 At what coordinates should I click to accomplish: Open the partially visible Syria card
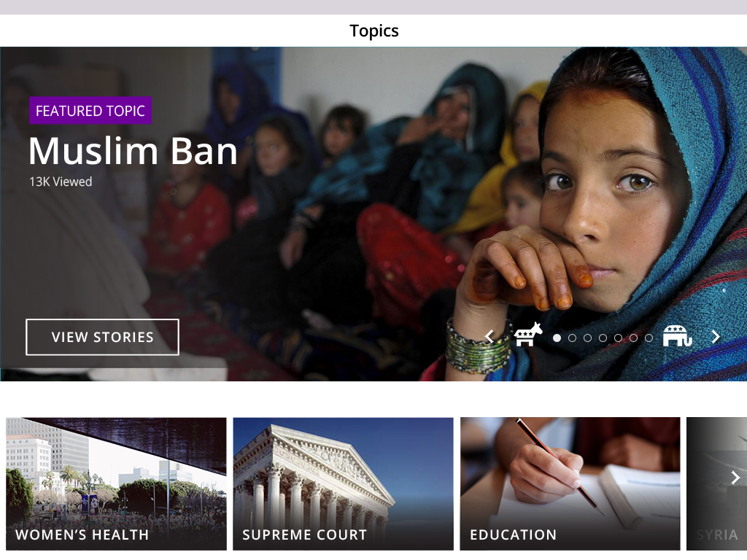point(716,484)
